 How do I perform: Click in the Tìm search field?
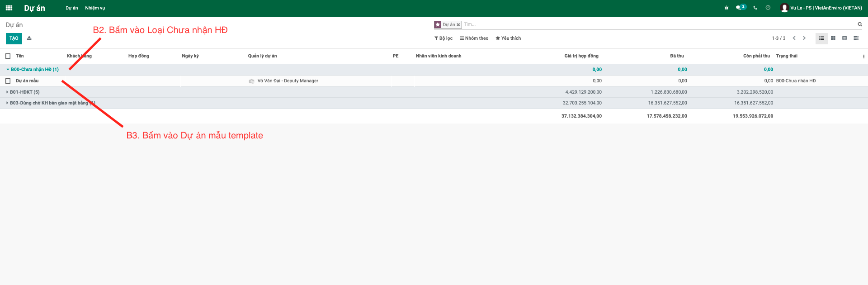633,24
